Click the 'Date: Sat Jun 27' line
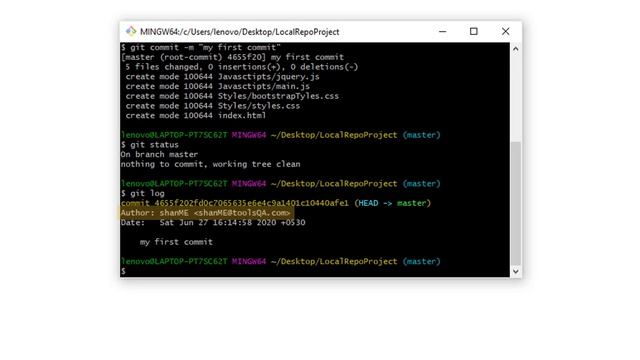The width and height of the screenshot is (640, 360). click(x=213, y=222)
